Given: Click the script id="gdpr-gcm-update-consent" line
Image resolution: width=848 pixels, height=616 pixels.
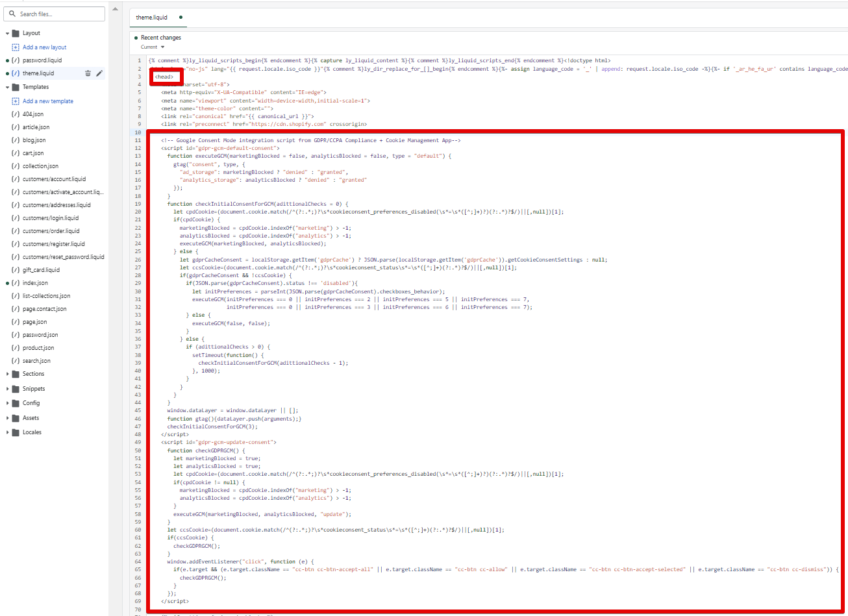Looking at the screenshot, I should click(219, 442).
